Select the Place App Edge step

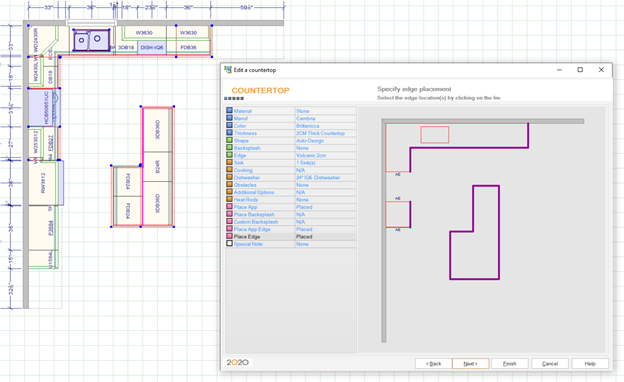pyautogui.click(x=252, y=229)
